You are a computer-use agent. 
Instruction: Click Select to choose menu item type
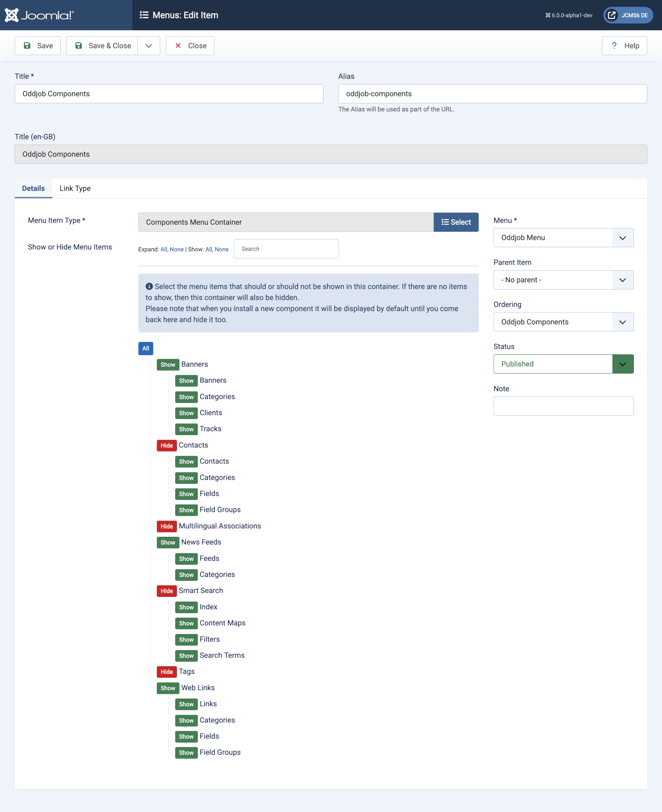pos(456,222)
